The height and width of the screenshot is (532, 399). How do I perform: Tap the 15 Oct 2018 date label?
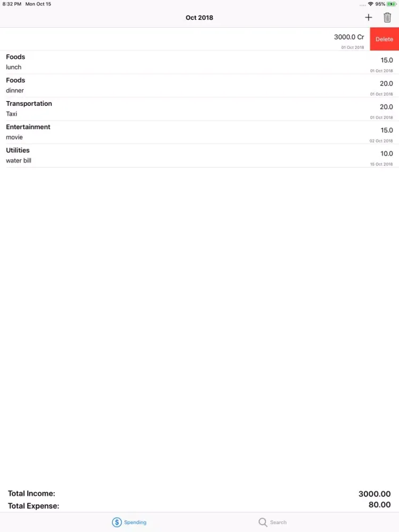point(381,164)
